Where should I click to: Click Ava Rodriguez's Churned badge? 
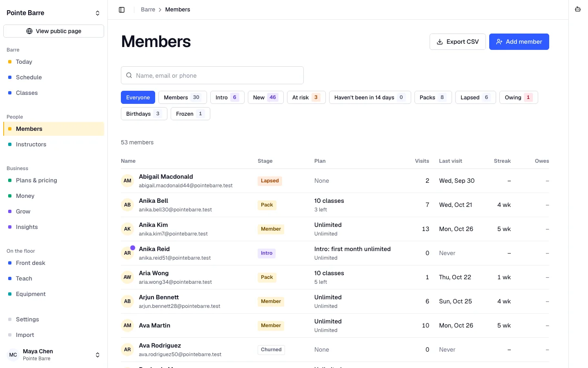click(x=271, y=350)
